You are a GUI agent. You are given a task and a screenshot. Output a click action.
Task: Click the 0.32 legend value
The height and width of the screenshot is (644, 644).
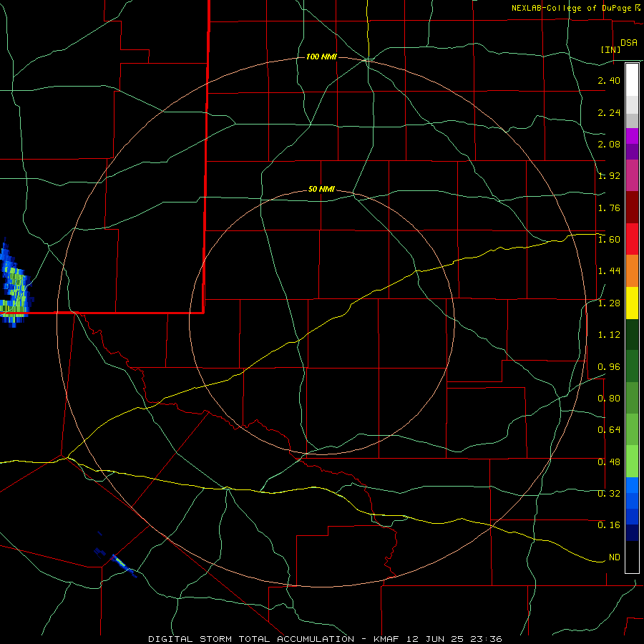point(609,494)
